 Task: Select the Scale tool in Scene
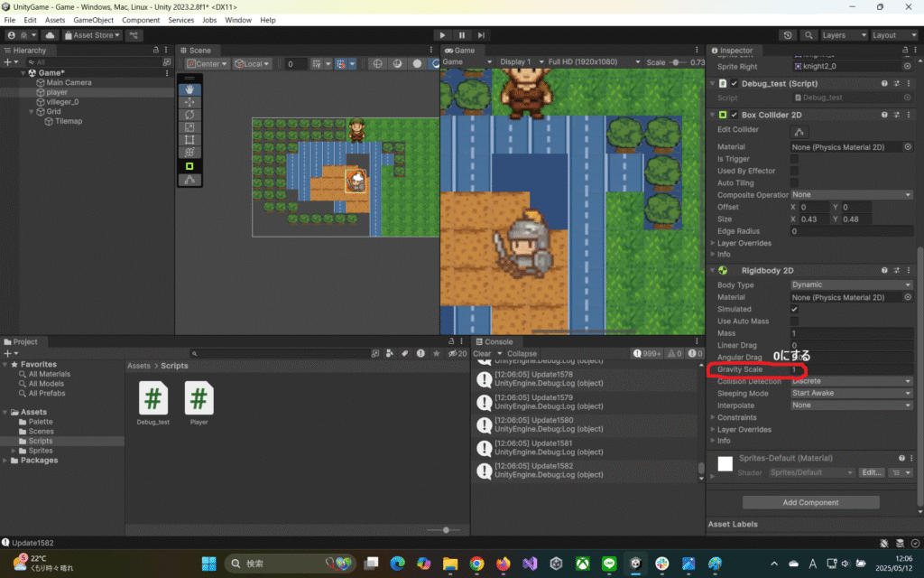tap(189, 126)
